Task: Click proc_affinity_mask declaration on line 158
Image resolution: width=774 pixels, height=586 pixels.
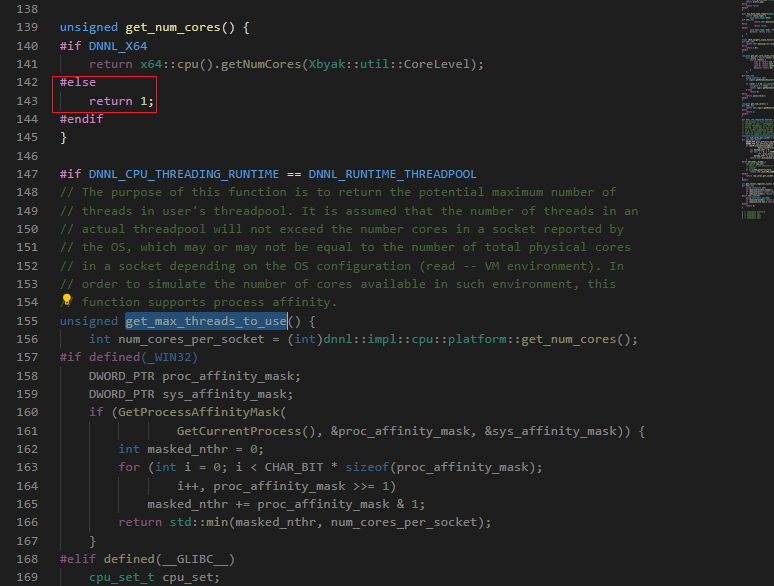Action: 228,376
